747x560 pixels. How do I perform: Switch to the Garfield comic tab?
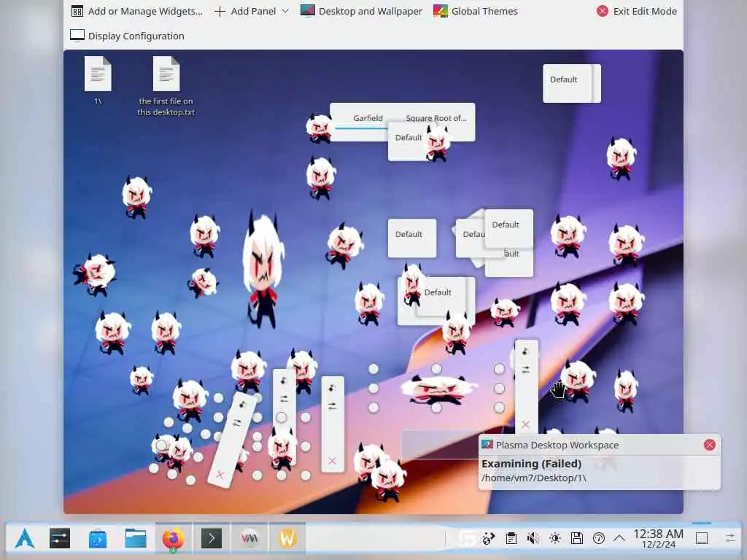[x=368, y=118]
